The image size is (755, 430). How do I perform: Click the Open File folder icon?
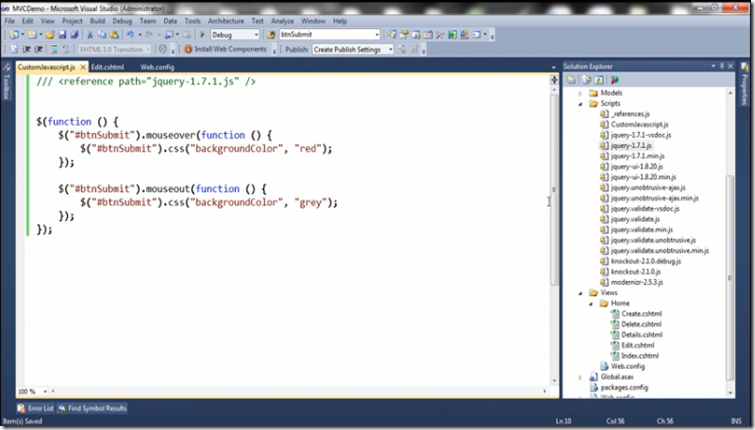[x=50, y=35]
